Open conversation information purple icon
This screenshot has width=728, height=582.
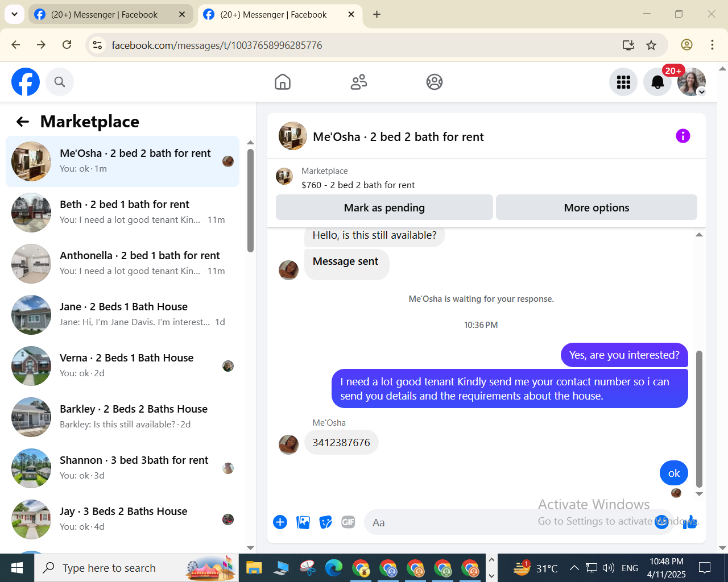point(682,136)
